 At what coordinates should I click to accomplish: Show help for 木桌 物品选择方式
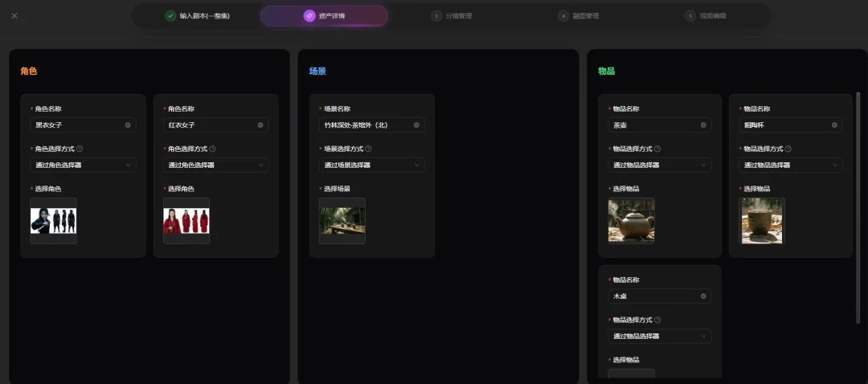click(x=657, y=320)
